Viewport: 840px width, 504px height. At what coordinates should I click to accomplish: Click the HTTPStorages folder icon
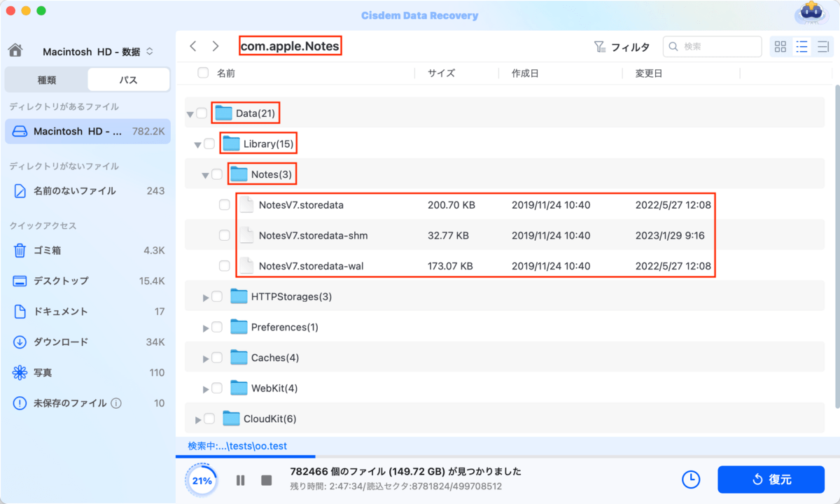(239, 296)
